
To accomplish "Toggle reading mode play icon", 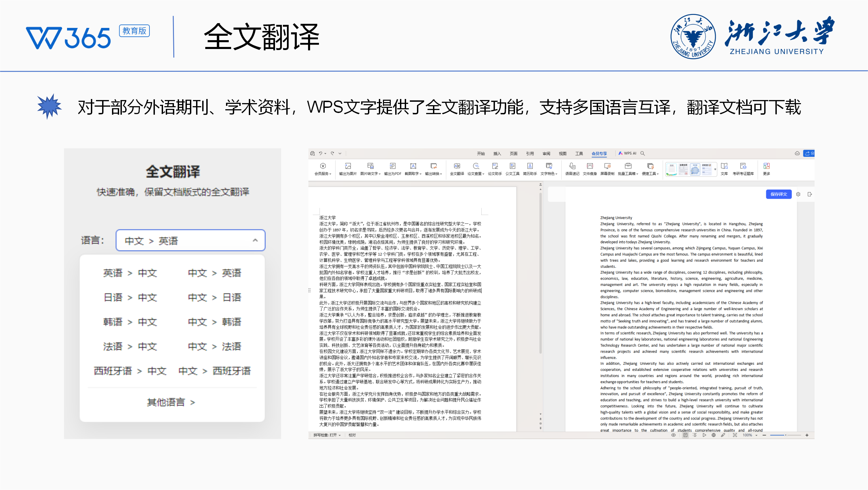I will point(704,435).
